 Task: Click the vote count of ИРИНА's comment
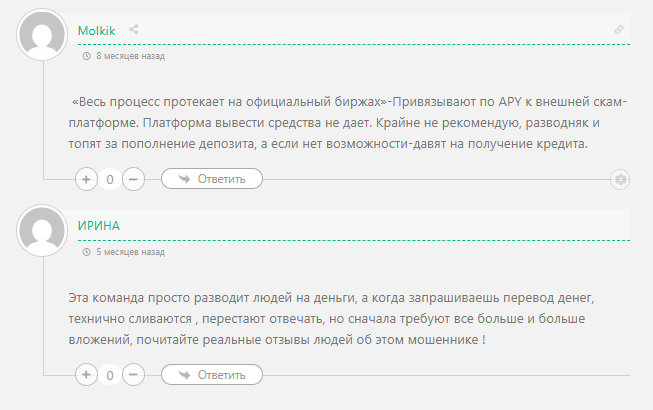(x=110, y=375)
